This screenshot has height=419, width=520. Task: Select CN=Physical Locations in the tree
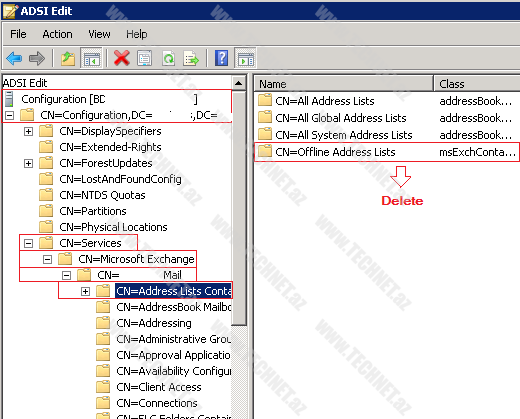tap(113, 227)
